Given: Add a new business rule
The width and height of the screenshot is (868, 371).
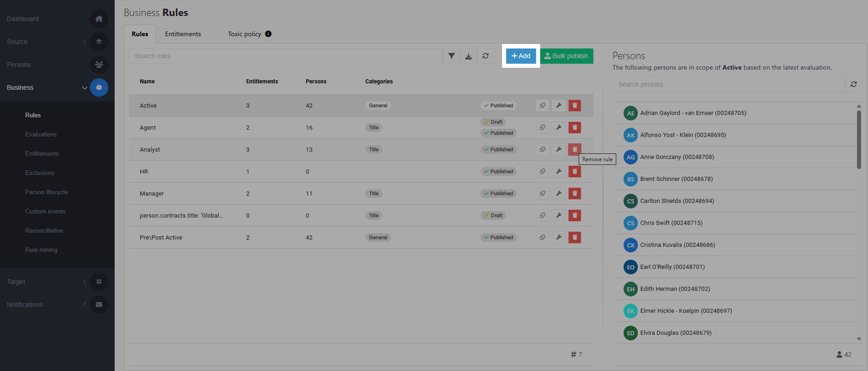Looking at the screenshot, I should pyautogui.click(x=521, y=56).
